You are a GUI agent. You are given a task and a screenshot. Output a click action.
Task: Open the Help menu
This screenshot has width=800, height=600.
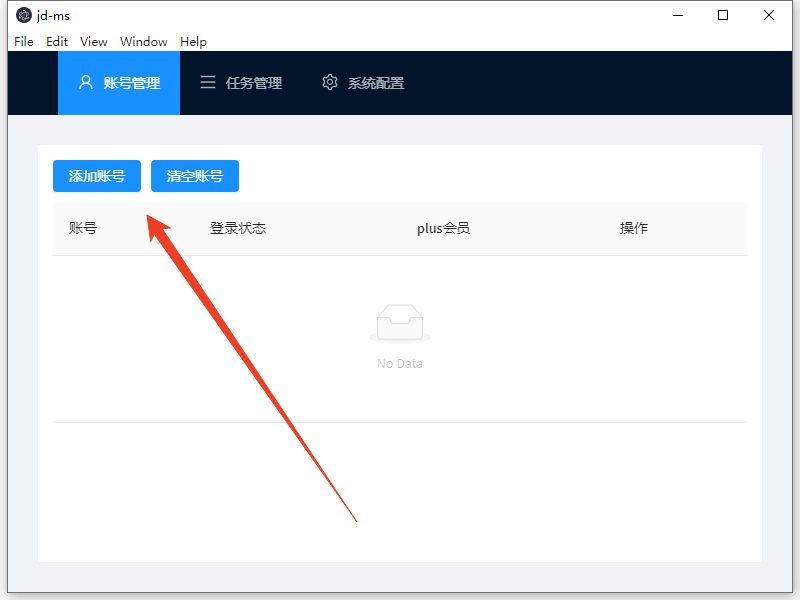(194, 41)
